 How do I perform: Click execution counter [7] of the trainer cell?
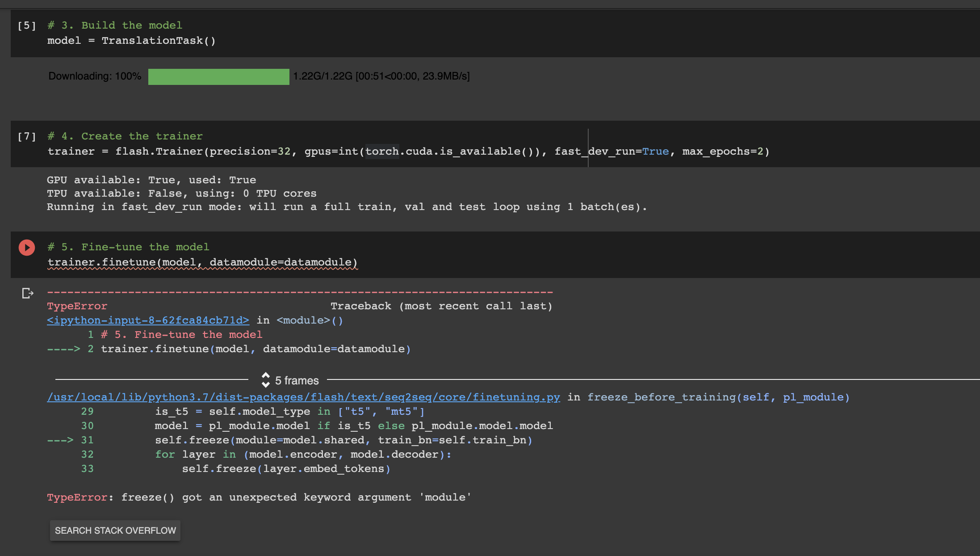click(27, 136)
